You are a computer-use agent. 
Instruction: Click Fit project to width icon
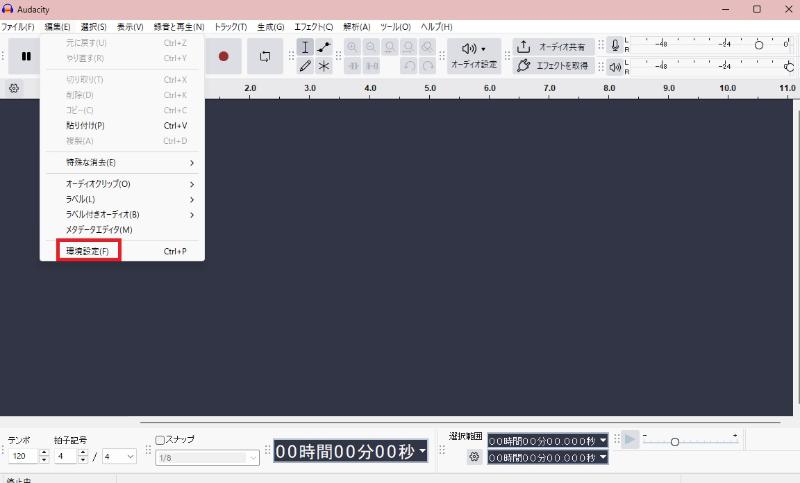point(409,47)
